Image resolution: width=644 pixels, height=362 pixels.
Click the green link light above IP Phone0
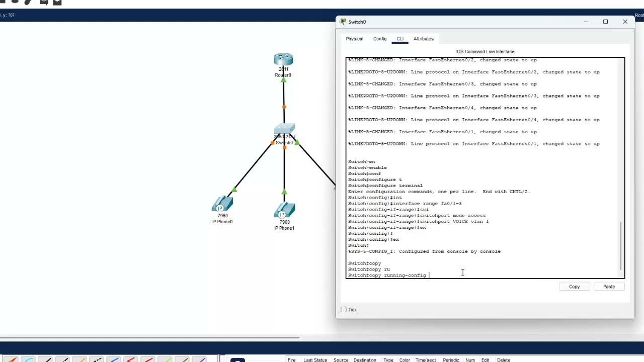click(234, 190)
